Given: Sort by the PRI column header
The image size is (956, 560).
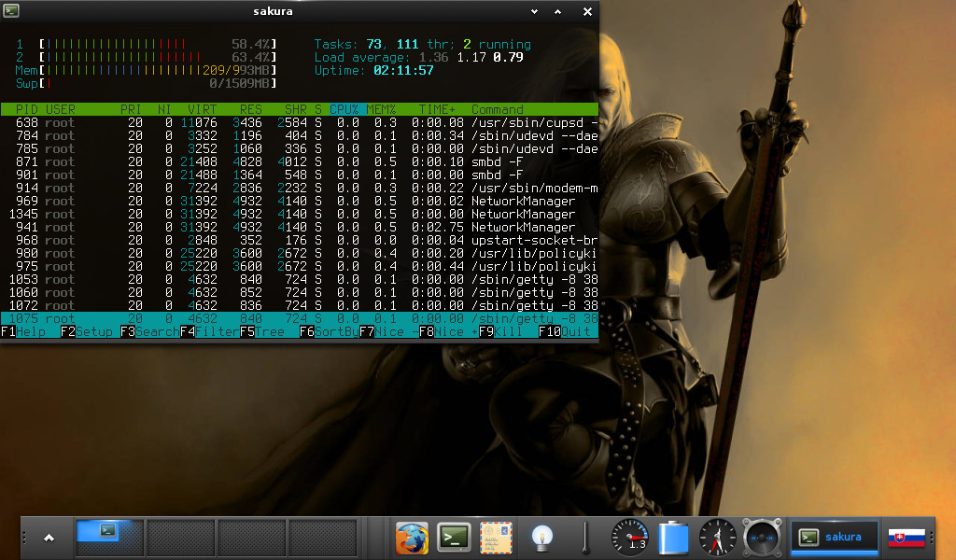Looking at the screenshot, I should (131, 110).
